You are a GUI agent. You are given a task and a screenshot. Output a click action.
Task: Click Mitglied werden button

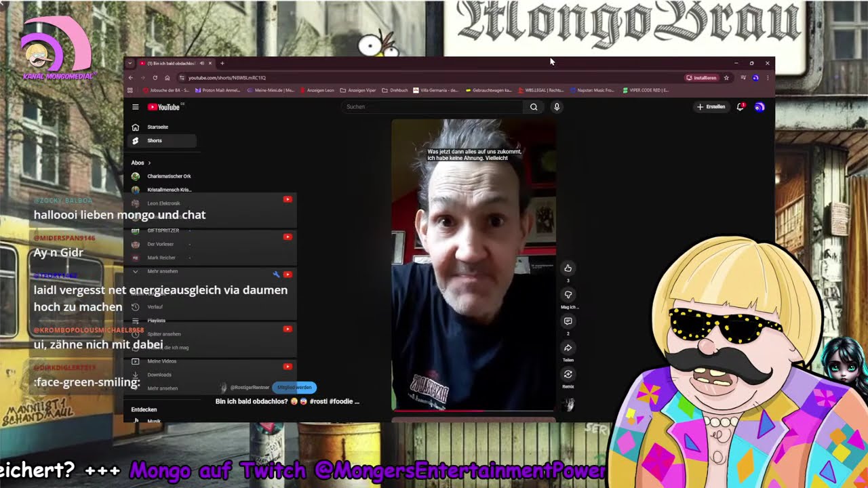(x=294, y=388)
